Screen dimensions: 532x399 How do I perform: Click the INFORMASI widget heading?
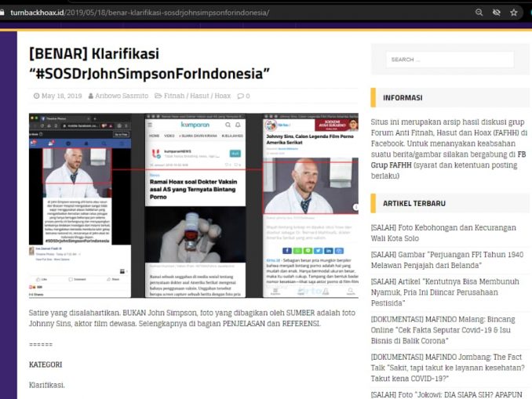403,98
